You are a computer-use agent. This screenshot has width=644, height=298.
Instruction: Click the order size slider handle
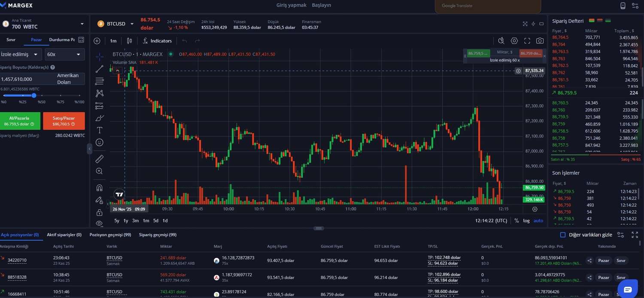34,95
